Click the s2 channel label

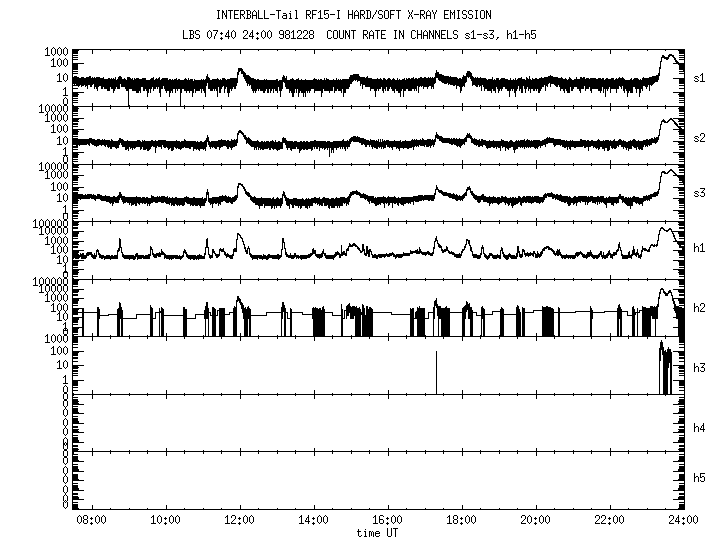tap(699, 136)
